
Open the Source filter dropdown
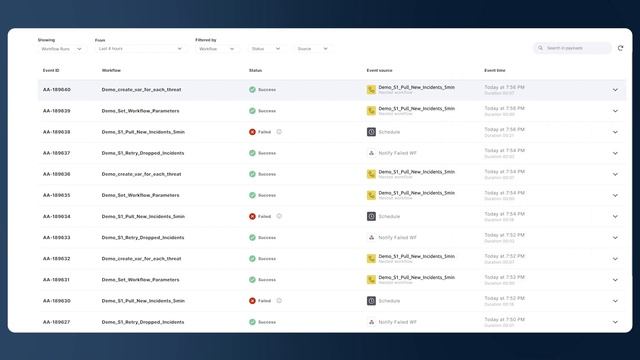tap(312, 49)
